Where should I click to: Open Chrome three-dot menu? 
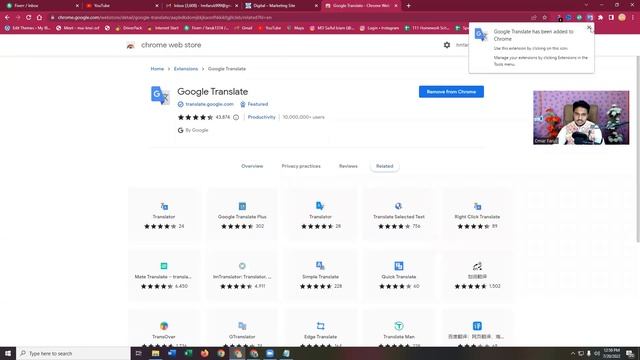pos(633,18)
